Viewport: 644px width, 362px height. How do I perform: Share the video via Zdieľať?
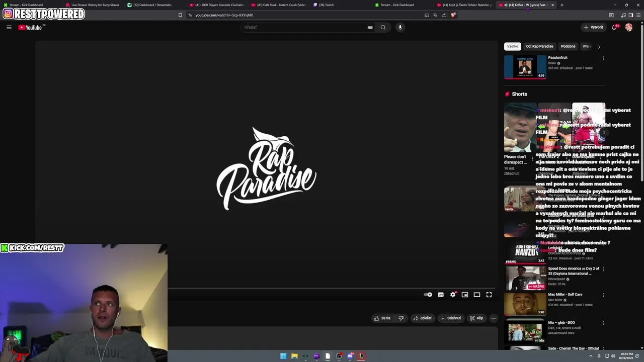[422, 318]
